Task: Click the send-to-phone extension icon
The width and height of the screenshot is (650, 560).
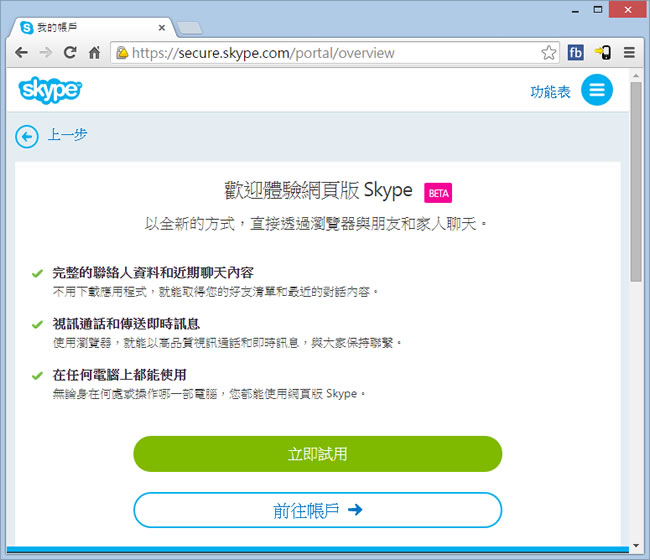Action: pyautogui.click(x=602, y=53)
